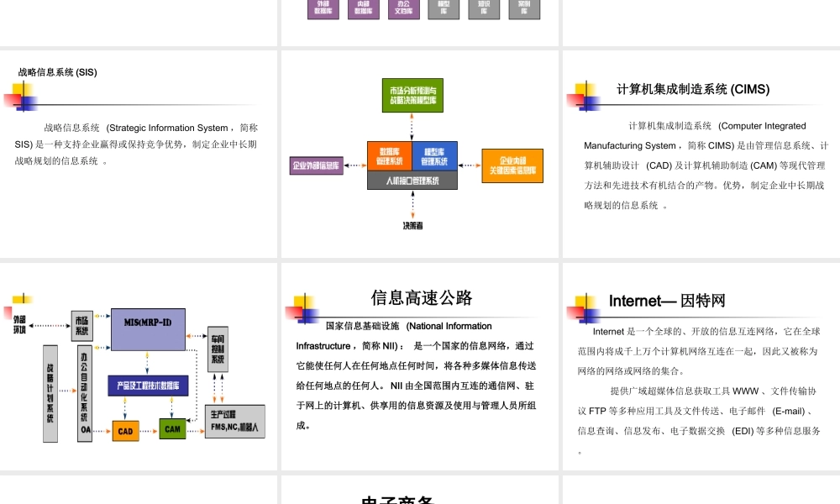Select the CAD box in the CIMS diagram
The image size is (840, 504).
[126, 428]
